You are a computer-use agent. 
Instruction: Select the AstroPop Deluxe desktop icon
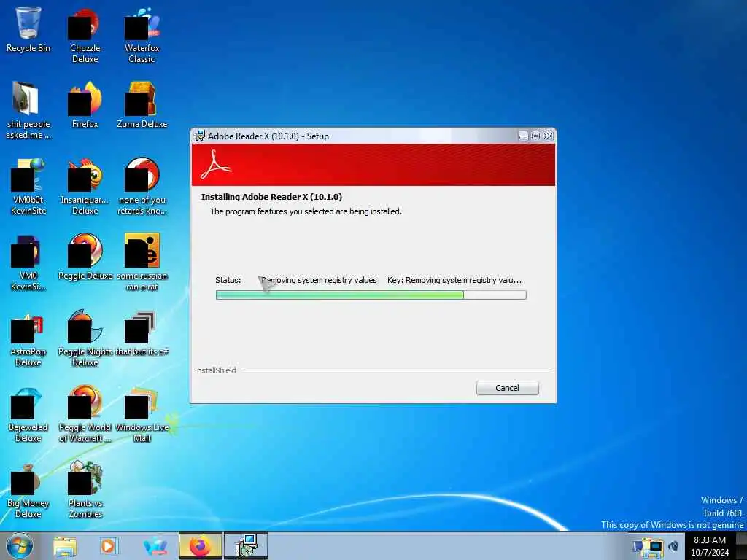[28, 339]
